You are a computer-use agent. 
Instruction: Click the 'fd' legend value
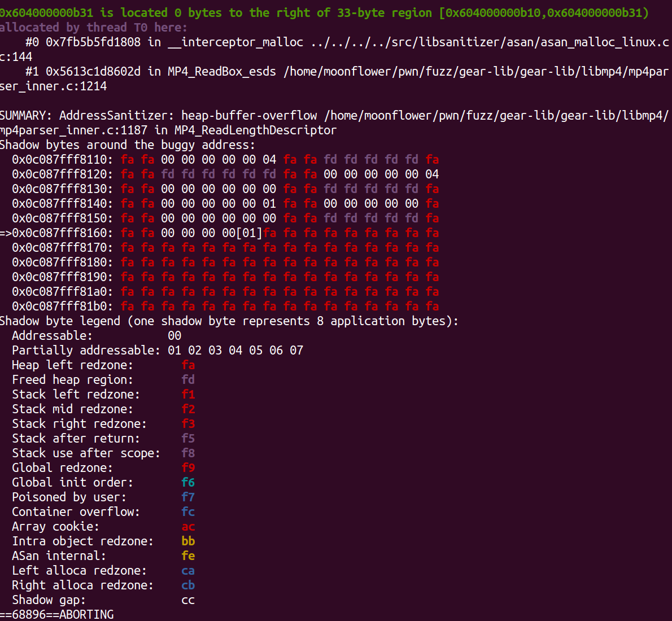tap(188, 380)
